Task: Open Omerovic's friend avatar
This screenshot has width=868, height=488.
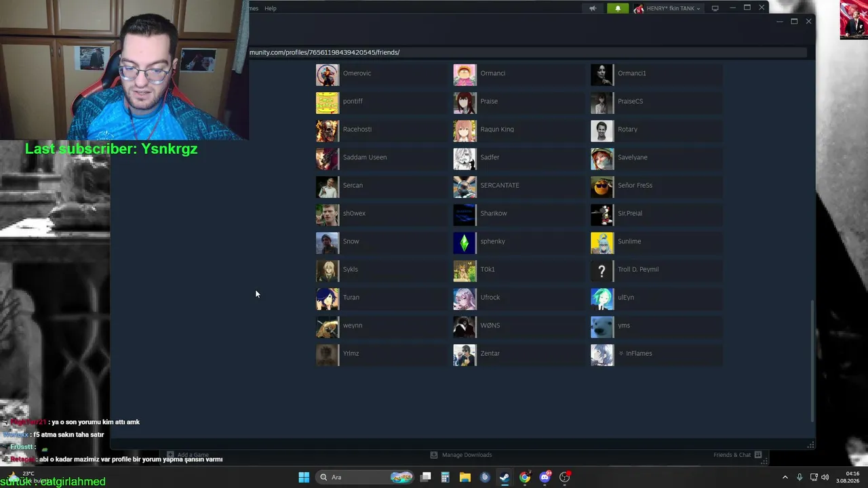Action: [x=328, y=74]
